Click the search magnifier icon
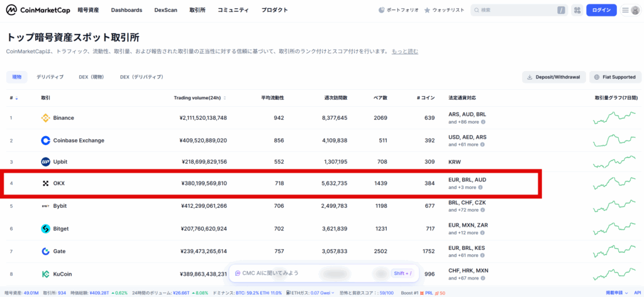This screenshot has width=644, height=297. (477, 10)
